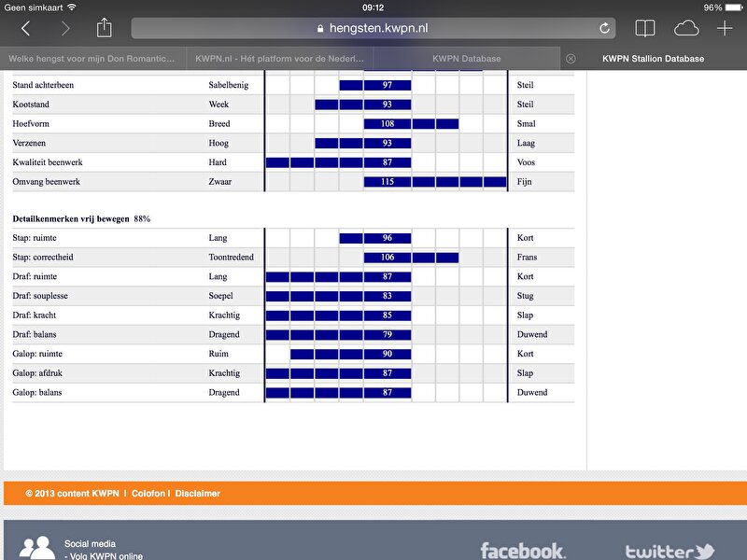Tap the Omvang beenwerk bar showing 115
The image size is (747, 560).
point(387,182)
